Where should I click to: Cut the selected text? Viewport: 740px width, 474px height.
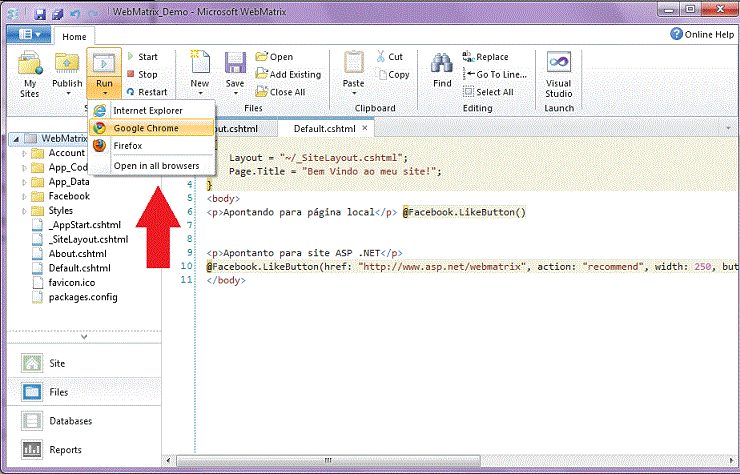[389, 57]
